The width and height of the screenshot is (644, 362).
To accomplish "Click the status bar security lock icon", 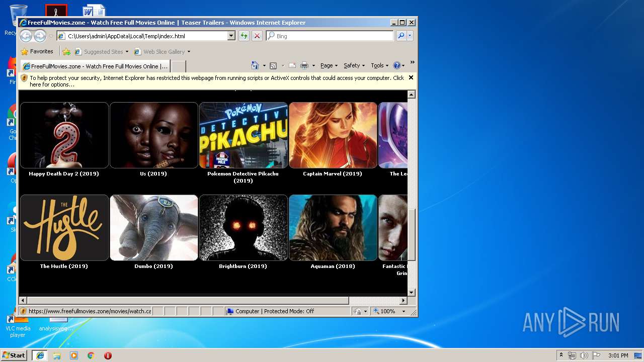I will (357, 311).
